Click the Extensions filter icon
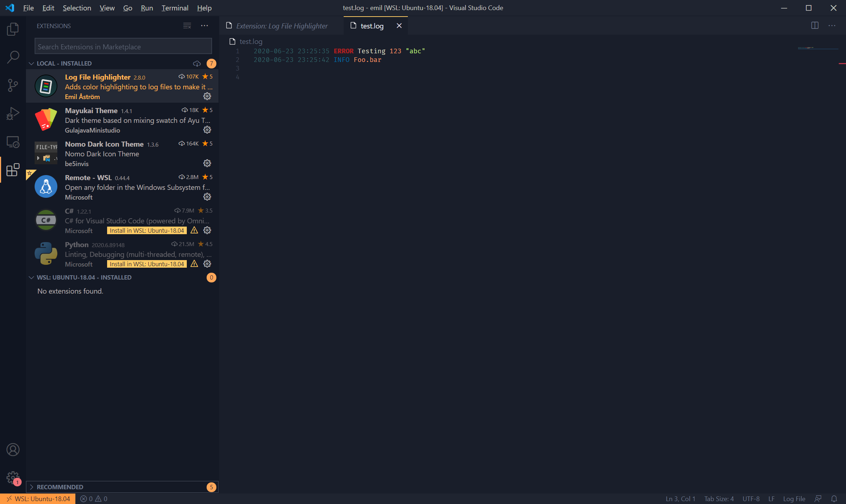This screenshot has width=846, height=504. point(187,26)
